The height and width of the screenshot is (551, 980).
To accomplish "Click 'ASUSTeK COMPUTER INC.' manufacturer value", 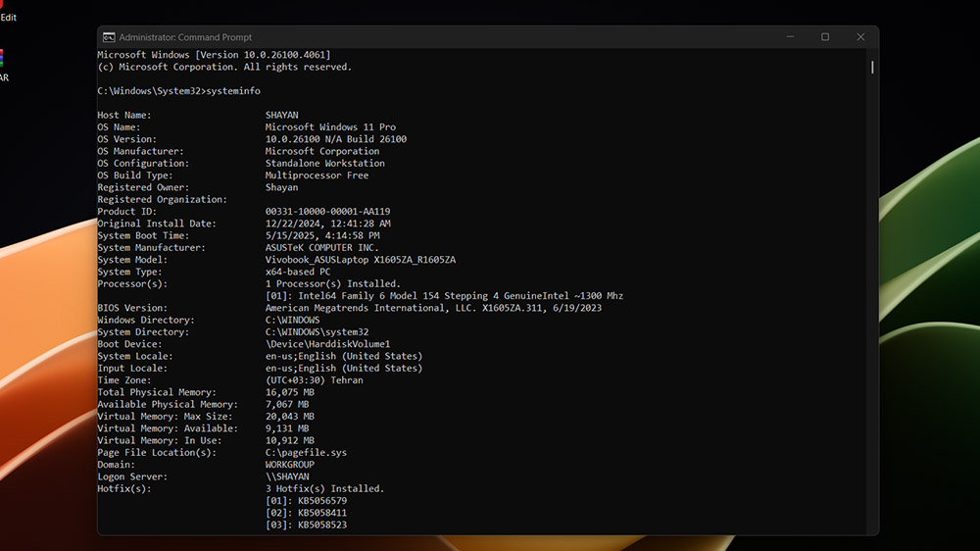I will (321, 248).
